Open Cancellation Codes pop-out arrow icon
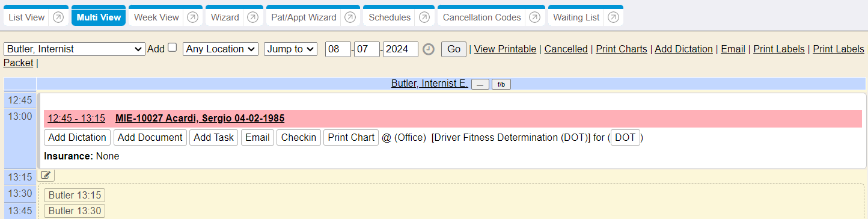868x219 pixels. tap(534, 17)
